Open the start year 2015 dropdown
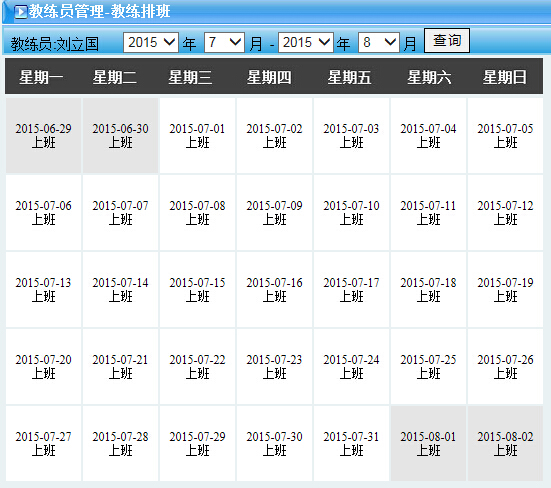This screenshot has width=551, height=488. (151, 43)
